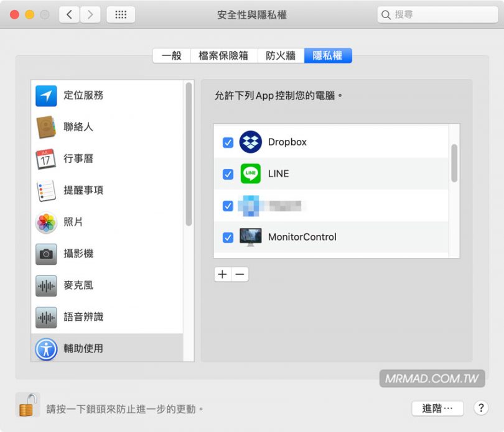Open the 照片 photos flower icon

point(46,223)
